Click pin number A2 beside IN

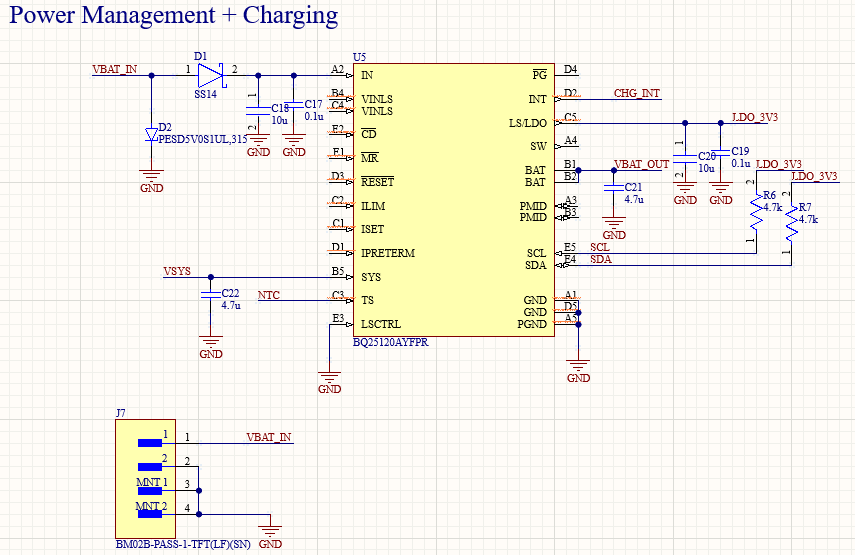point(338,69)
